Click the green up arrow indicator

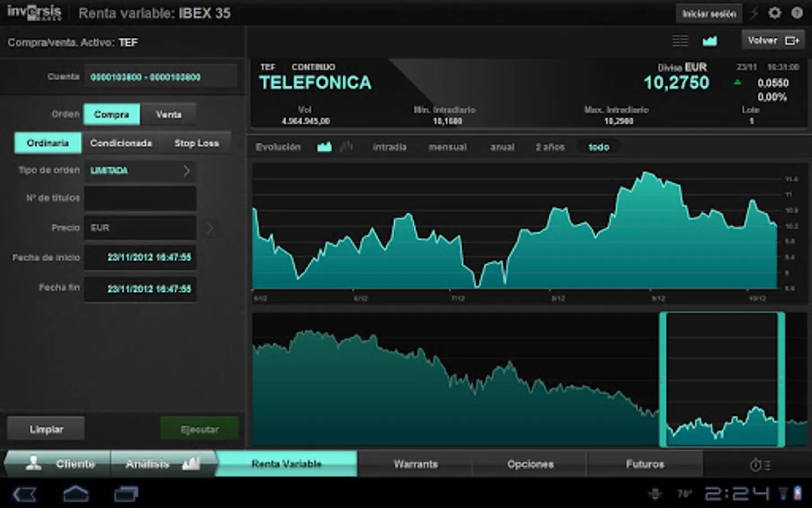(738, 82)
